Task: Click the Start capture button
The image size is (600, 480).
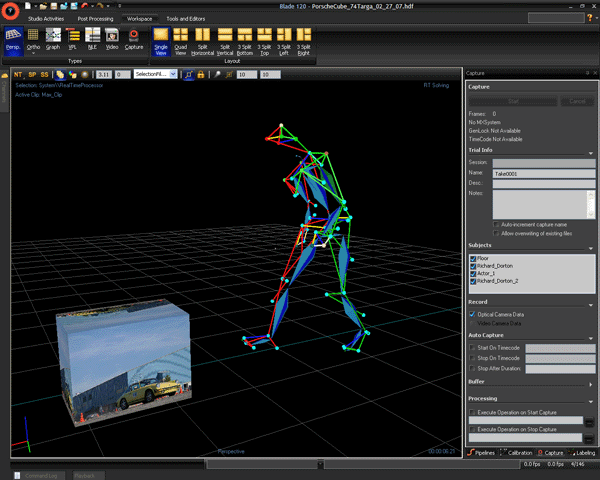Action: [x=513, y=101]
